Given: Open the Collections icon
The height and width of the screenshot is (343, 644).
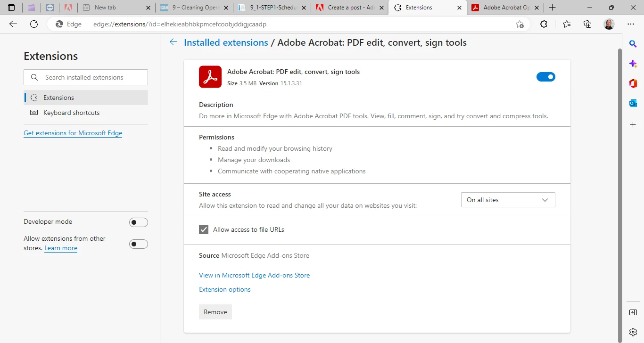Looking at the screenshot, I should click(587, 24).
